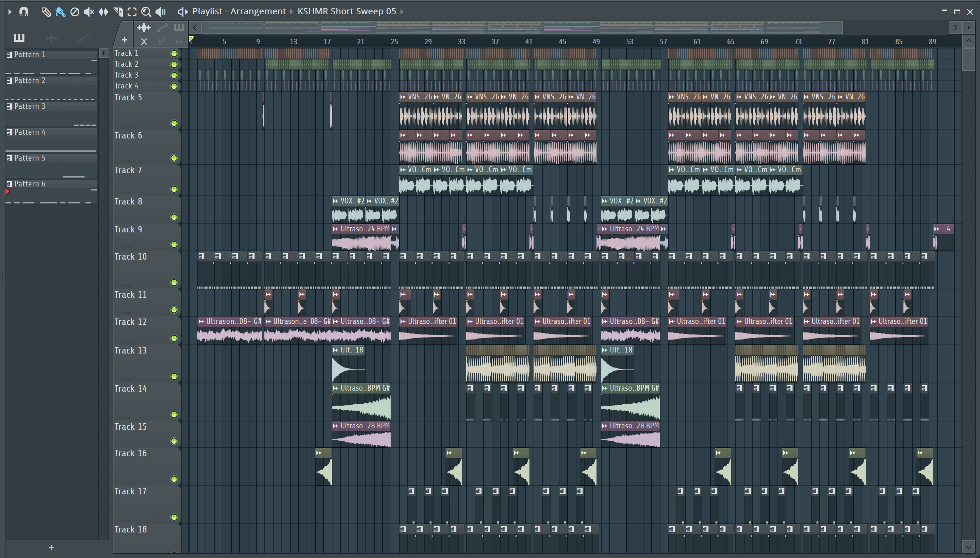Mute Track 12 using its green LED
980x558 pixels.
(x=174, y=339)
